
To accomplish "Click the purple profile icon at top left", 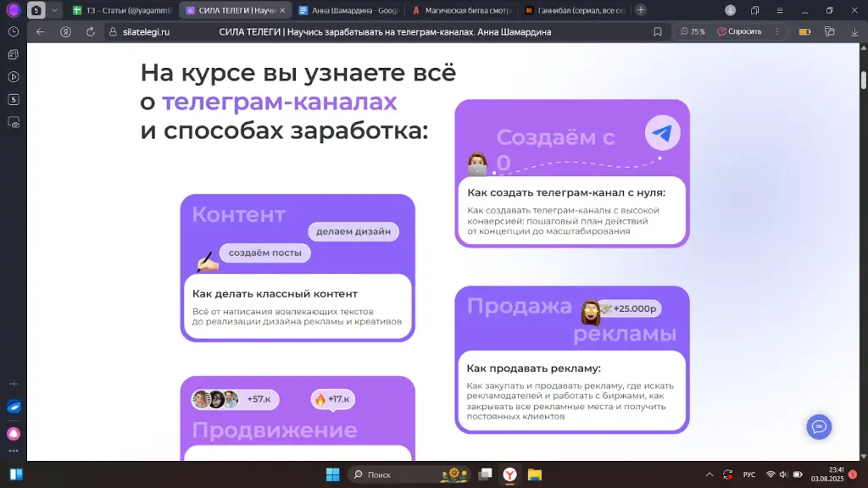I will [x=14, y=10].
